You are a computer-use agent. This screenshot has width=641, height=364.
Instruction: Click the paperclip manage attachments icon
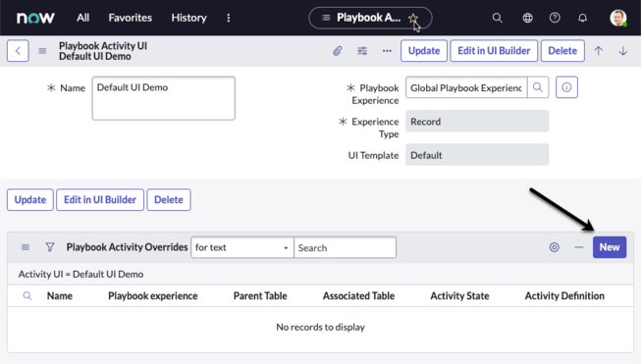pos(338,51)
